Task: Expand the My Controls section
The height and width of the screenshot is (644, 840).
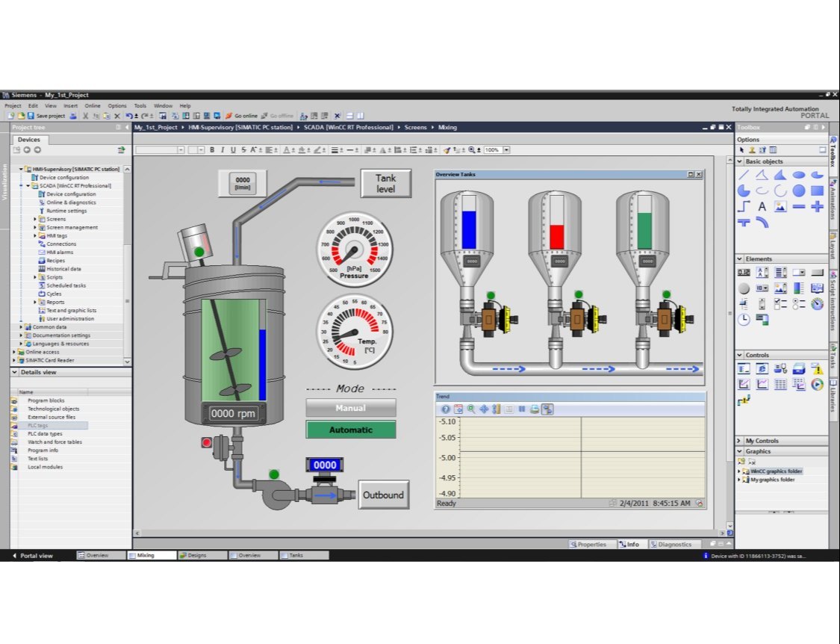Action: 740,441
